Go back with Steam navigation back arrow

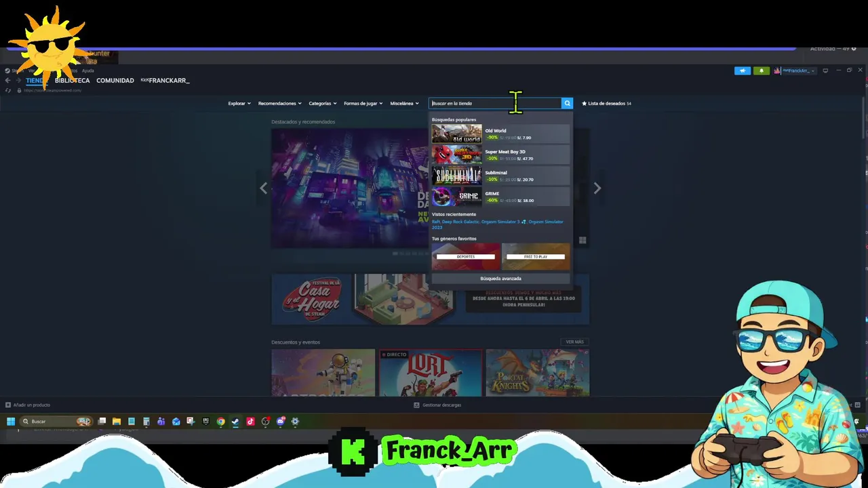[x=7, y=81]
